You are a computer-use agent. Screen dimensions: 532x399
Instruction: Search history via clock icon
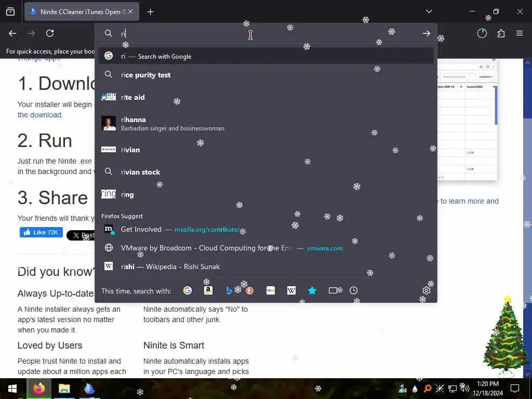tap(353, 290)
